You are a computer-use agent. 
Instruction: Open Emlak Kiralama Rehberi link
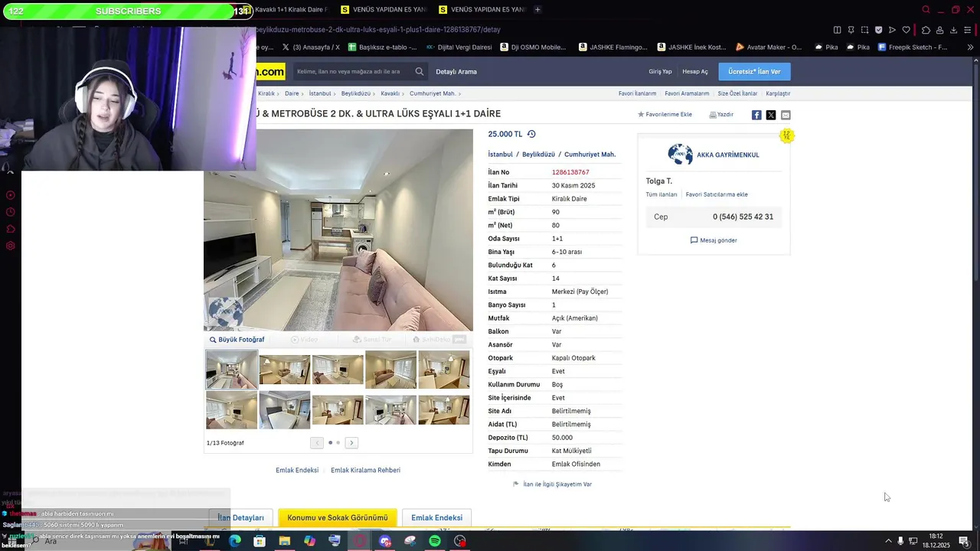(365, 470)
